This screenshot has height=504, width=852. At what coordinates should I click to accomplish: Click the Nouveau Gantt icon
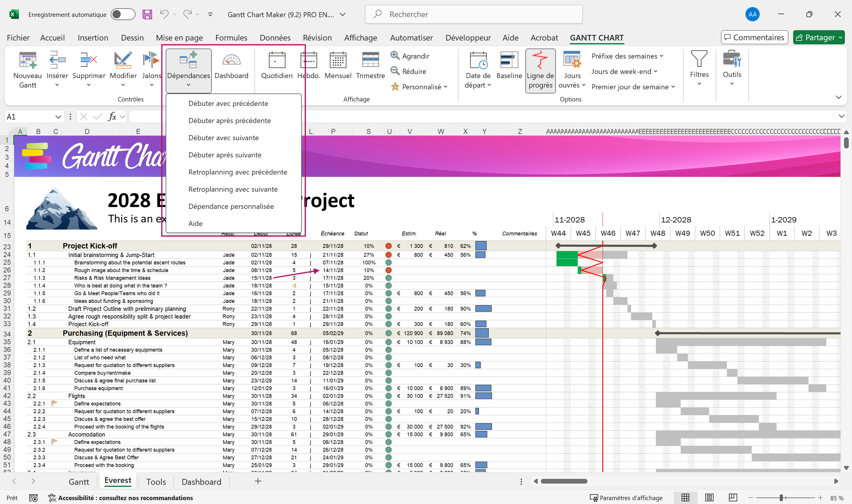(x=28, y=60)
